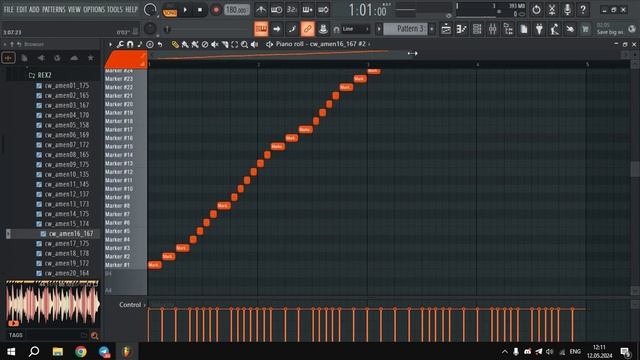Toggle the metronome icon
The height and width of the screenshot is (360, 640).
tap(261, 9)
